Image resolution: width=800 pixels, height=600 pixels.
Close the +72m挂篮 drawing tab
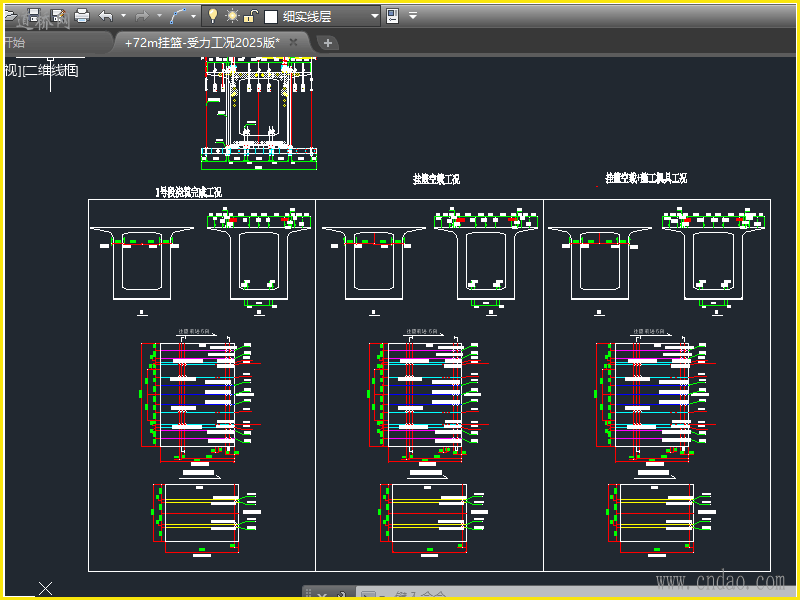point(293,43)
